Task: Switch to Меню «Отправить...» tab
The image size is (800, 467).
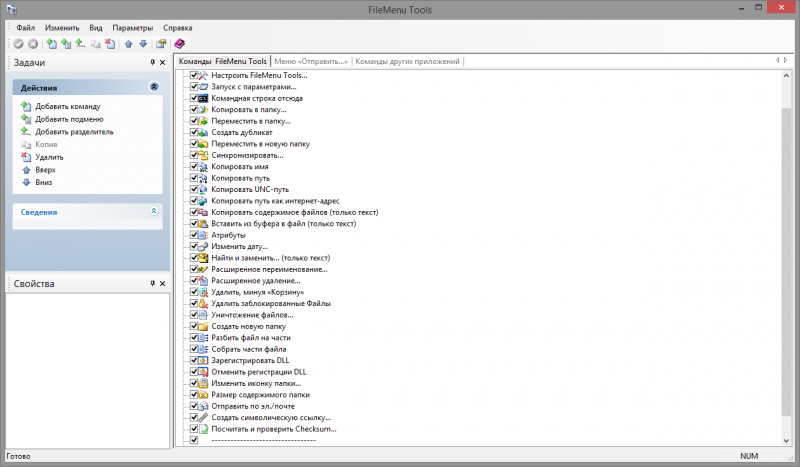Action: coord(311,61)
